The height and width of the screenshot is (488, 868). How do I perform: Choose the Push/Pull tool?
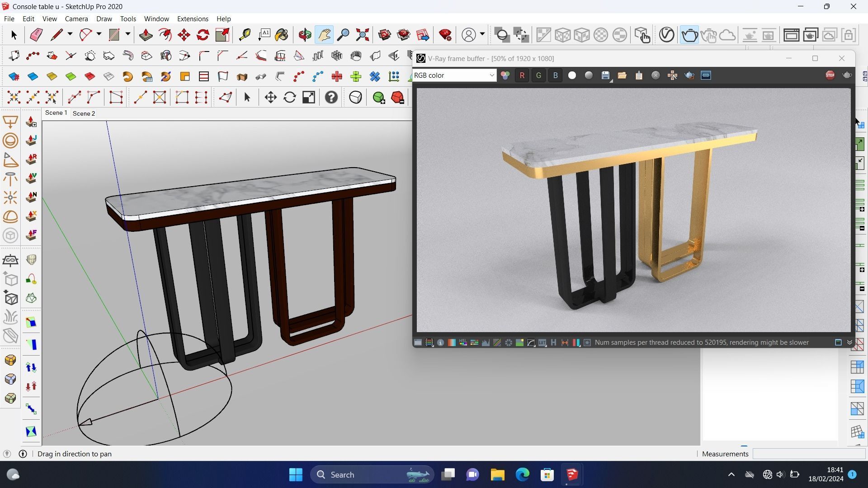point(146,35)
